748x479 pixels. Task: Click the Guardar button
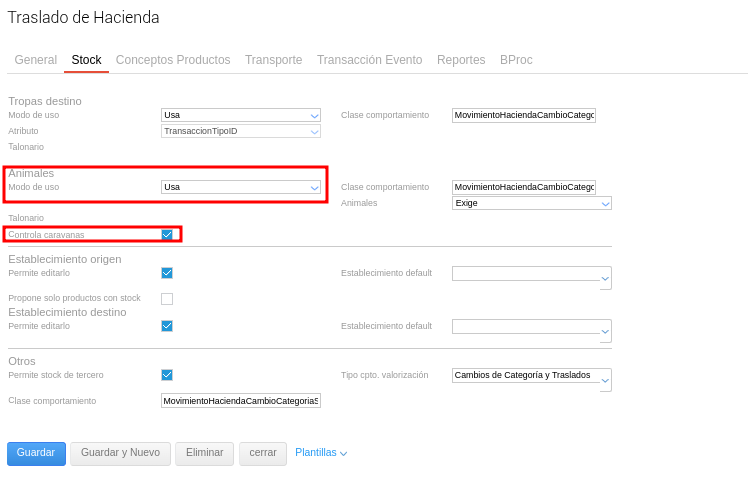coord(36,453)
